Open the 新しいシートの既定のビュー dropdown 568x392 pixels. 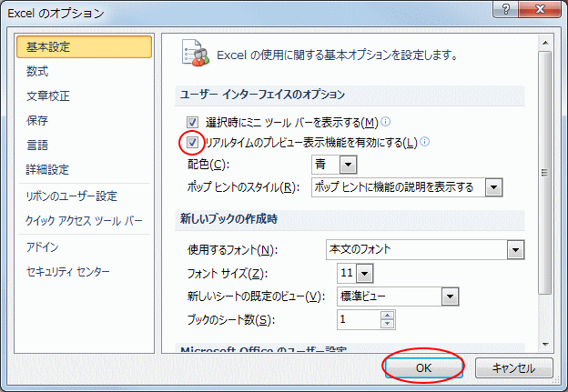451,297
